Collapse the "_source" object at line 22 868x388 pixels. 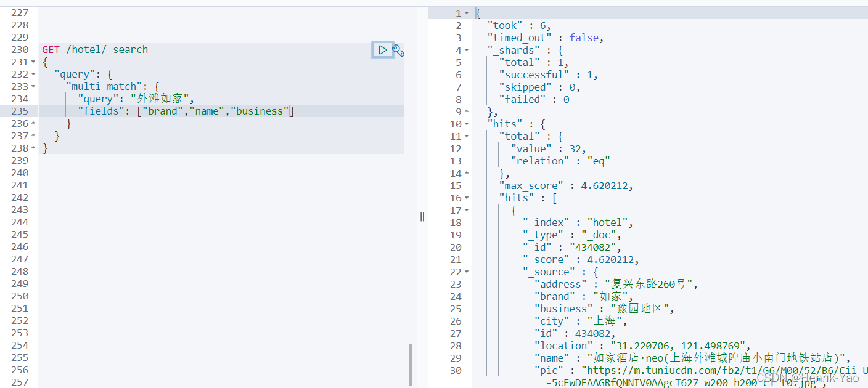coord(467,272)
